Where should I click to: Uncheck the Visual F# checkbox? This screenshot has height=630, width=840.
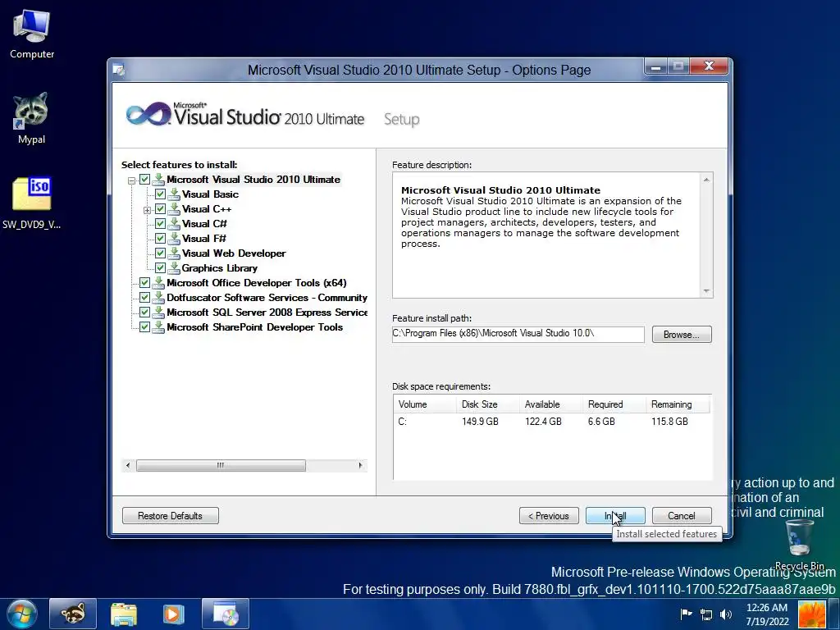[160, 239]
